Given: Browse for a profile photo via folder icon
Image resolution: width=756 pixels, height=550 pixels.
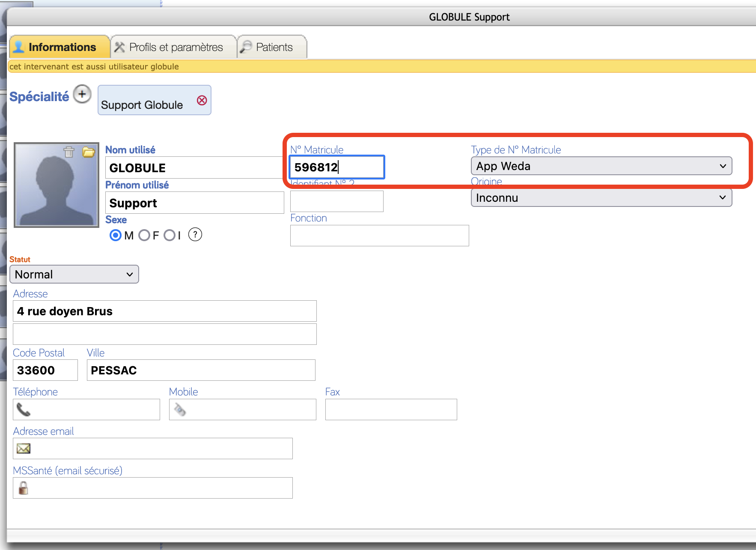Looking at the screenshot, I should (x=89, y=152).
